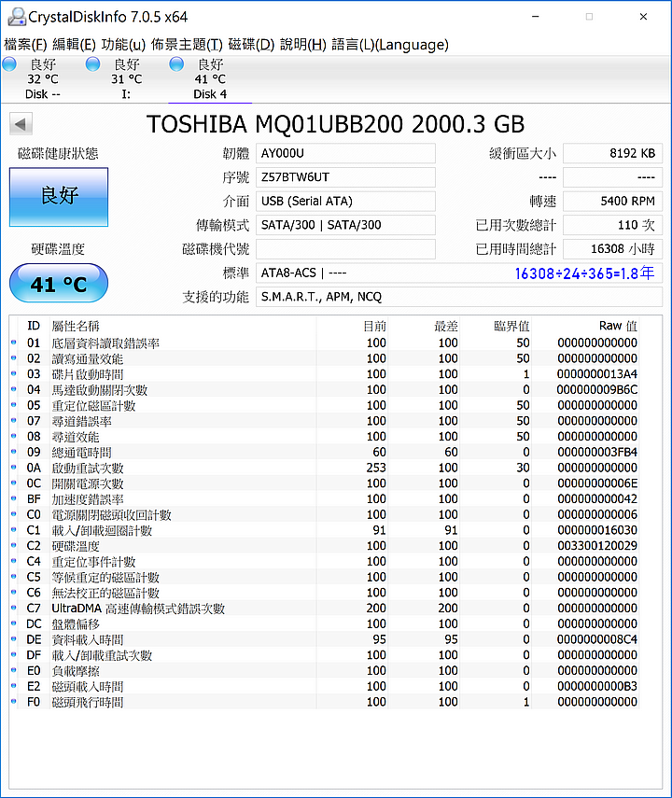
Task: Select the 磁頭載入時間 attribute row
Action: [x=324, y=686]
